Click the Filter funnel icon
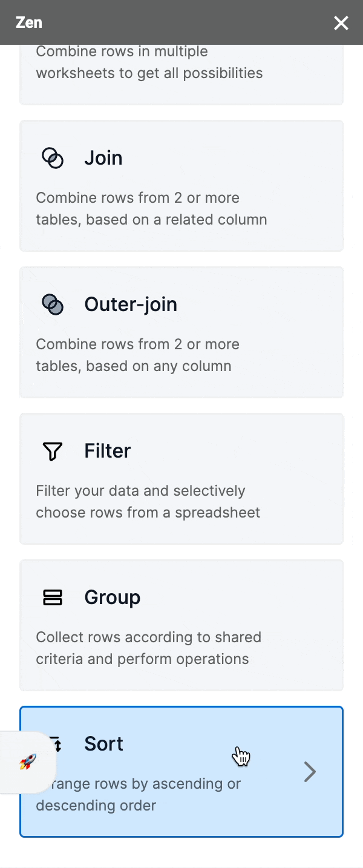363x868 pixels. coord(53,451)
